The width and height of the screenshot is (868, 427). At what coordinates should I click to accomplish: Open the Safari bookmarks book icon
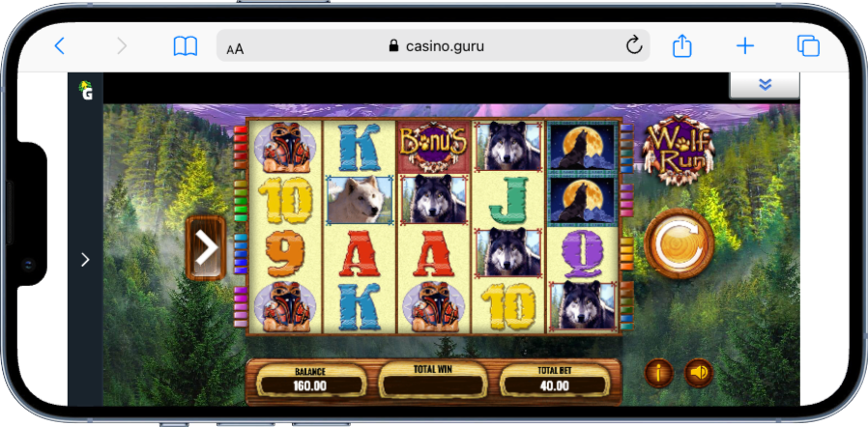[x=186, y=46]
